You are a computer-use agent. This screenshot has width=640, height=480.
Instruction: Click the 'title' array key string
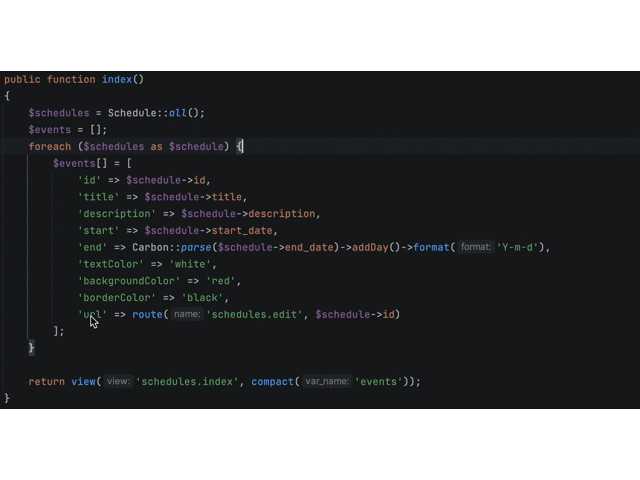click(x=98, y=197)
